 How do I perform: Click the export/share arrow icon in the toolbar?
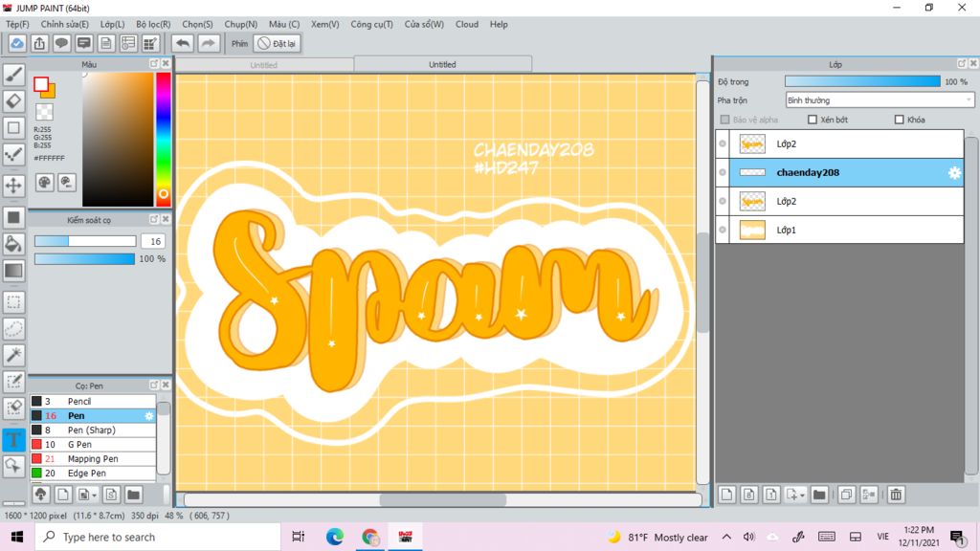coord(39,43)
